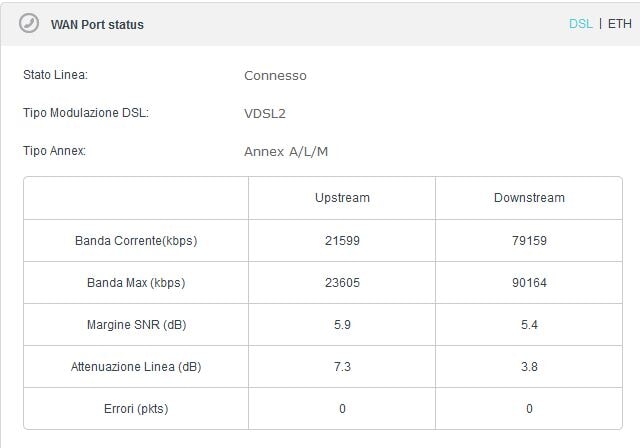Select upstream current bandwidth 21599
Screen dimensions: 640x448
point(342,240)
